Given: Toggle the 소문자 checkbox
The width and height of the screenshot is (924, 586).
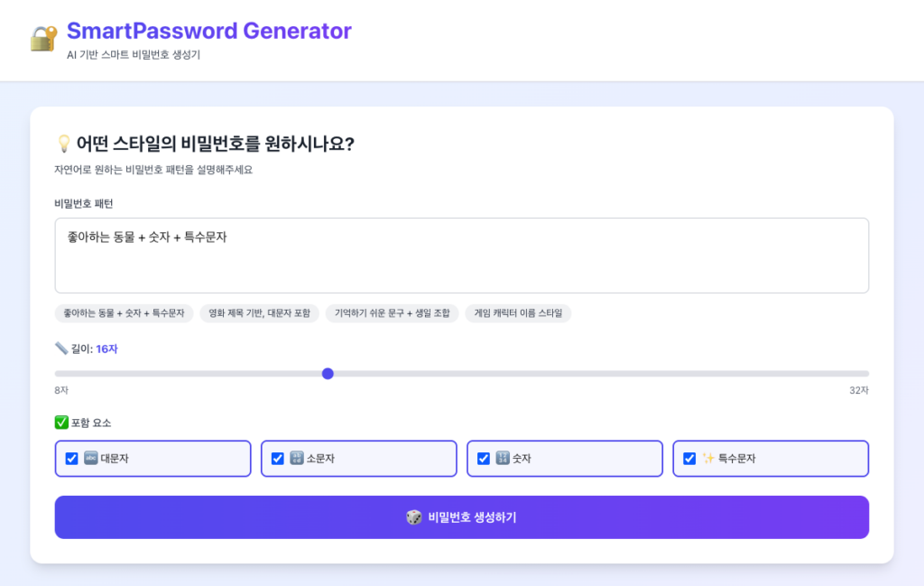Looking at the screenshot, I should 278,459.
